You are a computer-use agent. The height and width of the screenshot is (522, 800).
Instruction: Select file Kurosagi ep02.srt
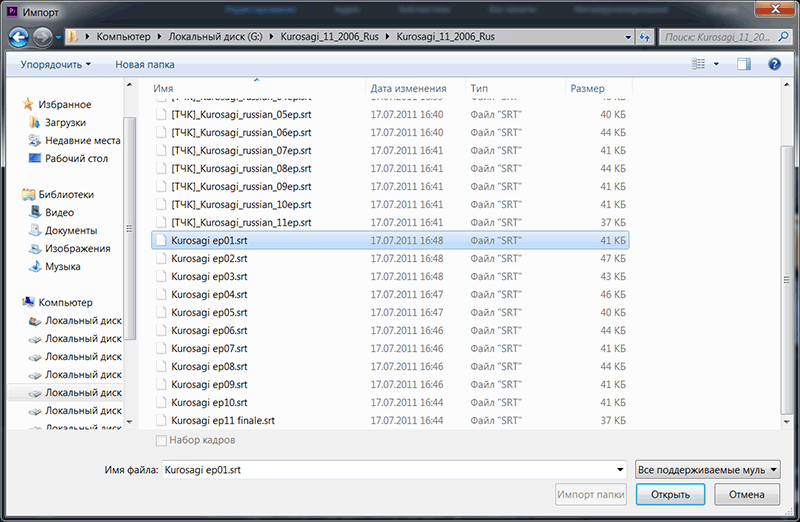point(390,258)
